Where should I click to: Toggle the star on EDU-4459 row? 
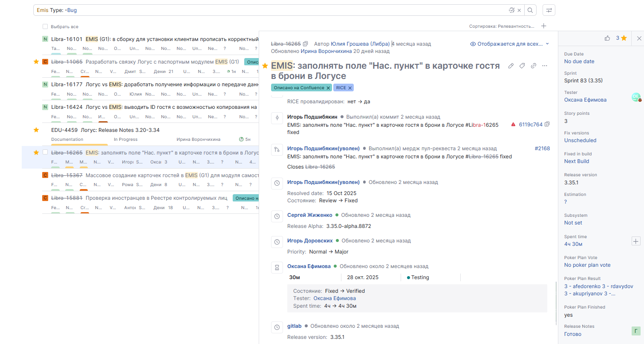coord(36,130)
